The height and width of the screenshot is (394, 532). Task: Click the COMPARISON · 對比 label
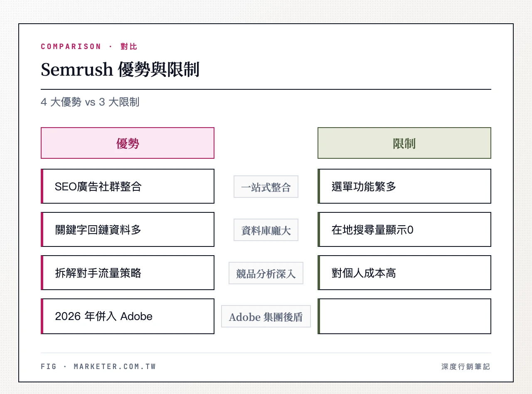[x=89, y=47]
